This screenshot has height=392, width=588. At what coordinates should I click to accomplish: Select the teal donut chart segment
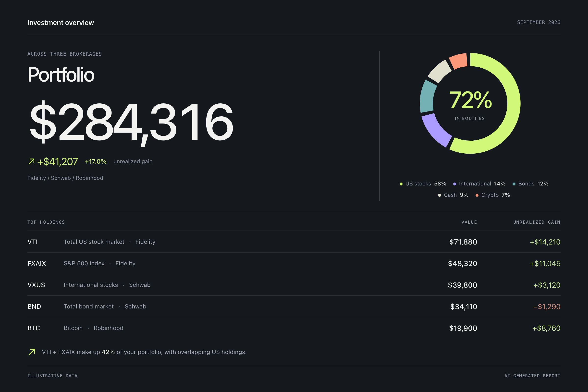[x=427, y=97]
